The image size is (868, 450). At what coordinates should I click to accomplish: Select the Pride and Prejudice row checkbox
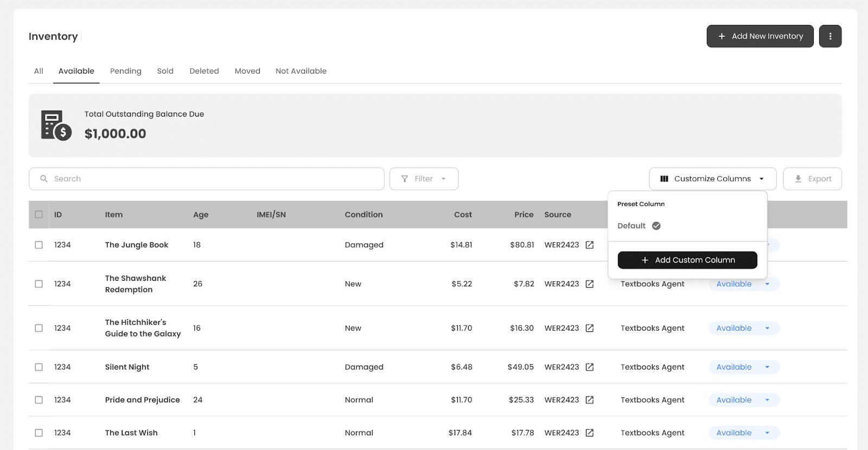click(x=39, y=400)
